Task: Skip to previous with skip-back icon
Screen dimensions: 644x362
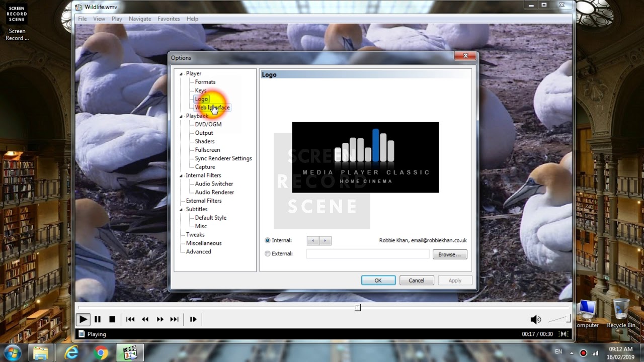Action: coord(130,319)
